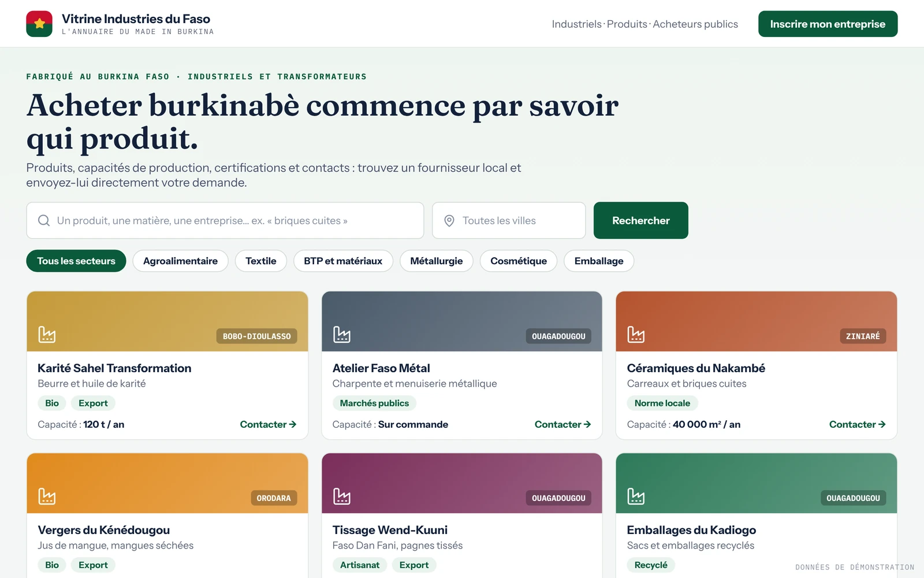
Task: Open the Acheteurs publics nav link
Action: (x=695, y=24)
